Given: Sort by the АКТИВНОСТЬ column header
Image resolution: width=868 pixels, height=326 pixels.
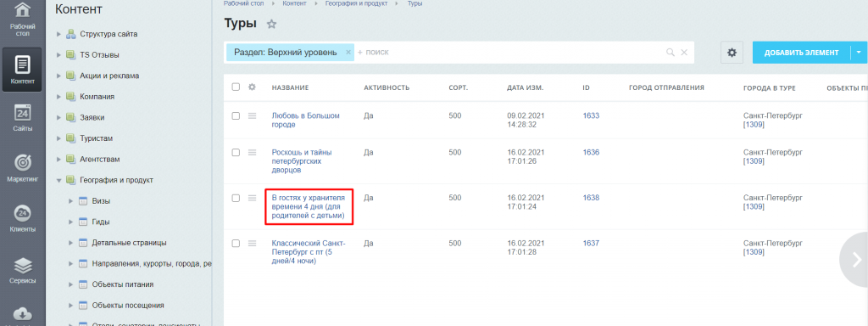Looking at the screenshot, I should pyautogui.click(x=387, y=87).
